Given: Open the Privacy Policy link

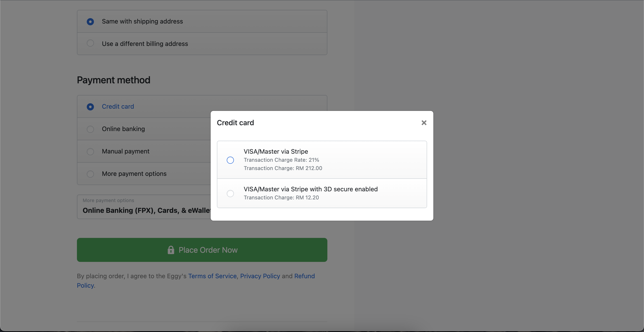Looking at the screenshot, I should coord(260,276).
